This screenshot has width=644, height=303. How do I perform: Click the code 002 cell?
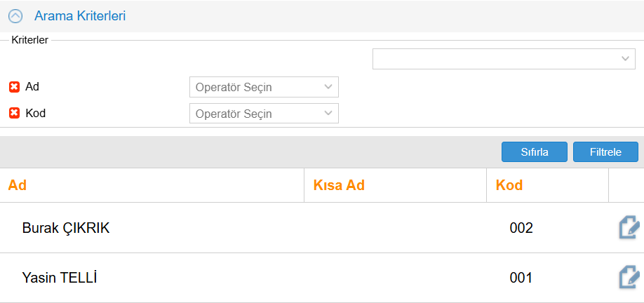click(521, 228)
